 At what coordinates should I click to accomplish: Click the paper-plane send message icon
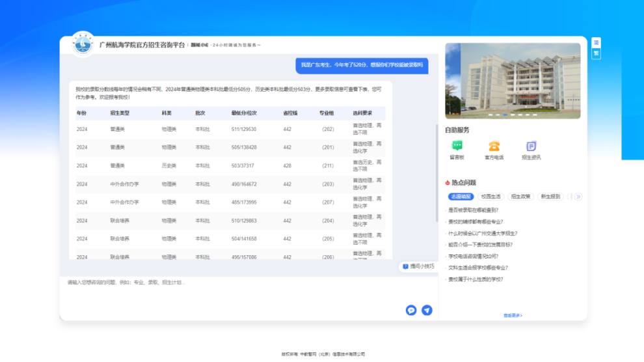(x=427, y=310)
